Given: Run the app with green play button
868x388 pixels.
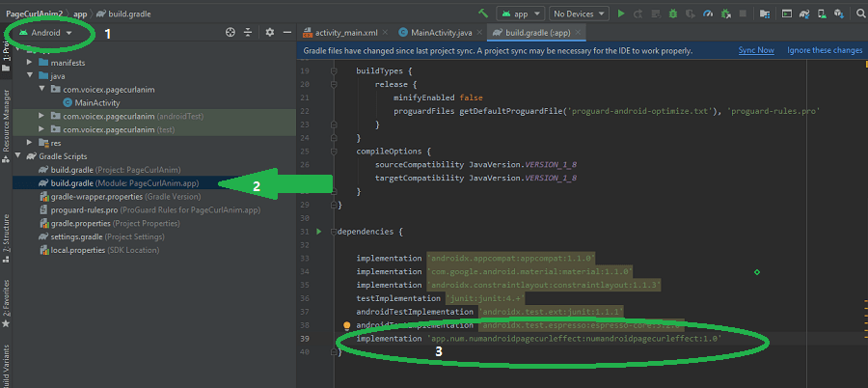Looking at the screenshot, I should tap(621, 14).
